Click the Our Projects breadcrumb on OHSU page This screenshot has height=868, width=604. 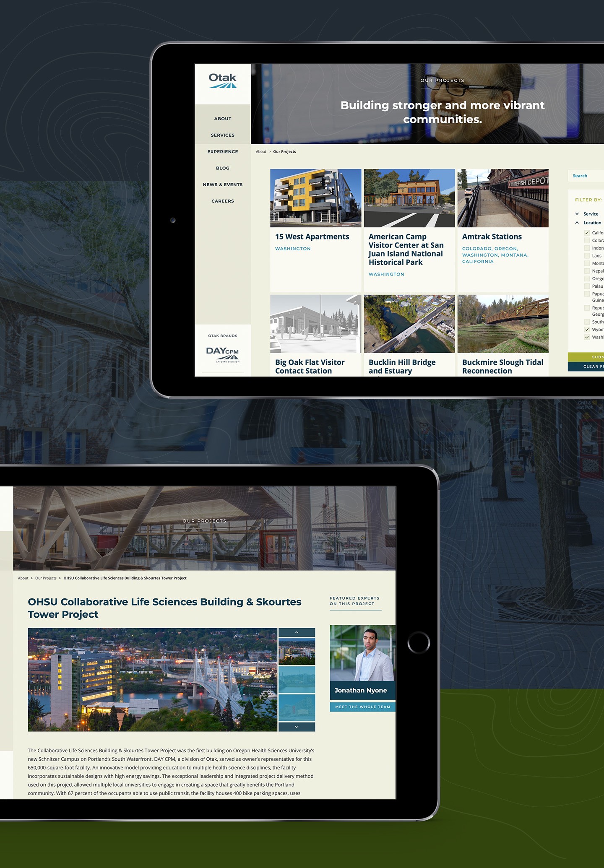46,578
